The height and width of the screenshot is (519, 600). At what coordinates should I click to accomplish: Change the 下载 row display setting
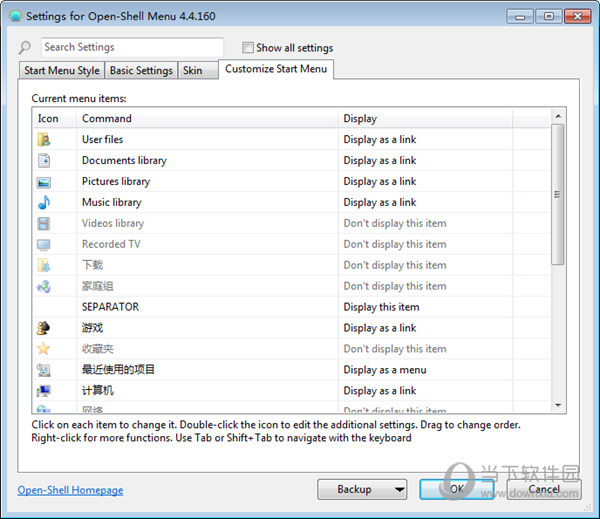[395, 265]
